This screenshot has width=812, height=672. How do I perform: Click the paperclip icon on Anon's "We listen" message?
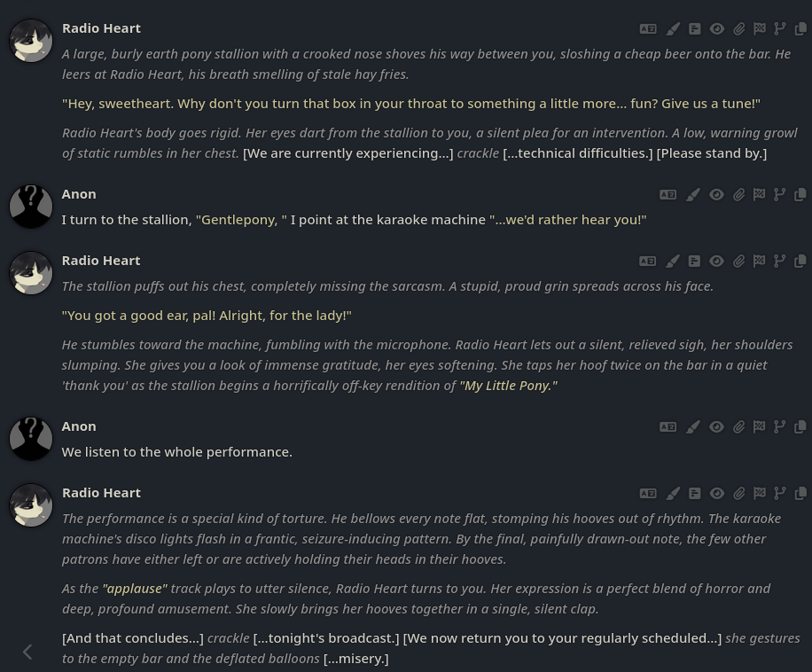click(x=738, y=427)
